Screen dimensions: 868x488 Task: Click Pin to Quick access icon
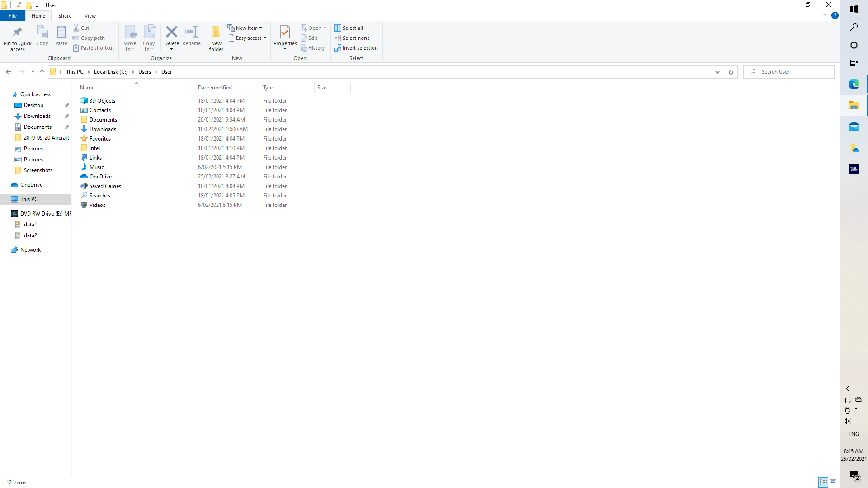(18, 33)
